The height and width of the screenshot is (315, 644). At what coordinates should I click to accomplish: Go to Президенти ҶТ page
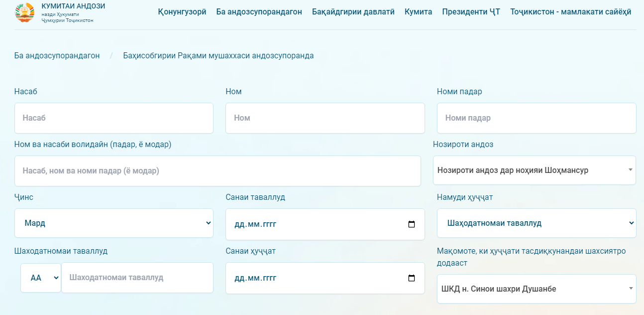pyautogui.click(x=471, y=12)
